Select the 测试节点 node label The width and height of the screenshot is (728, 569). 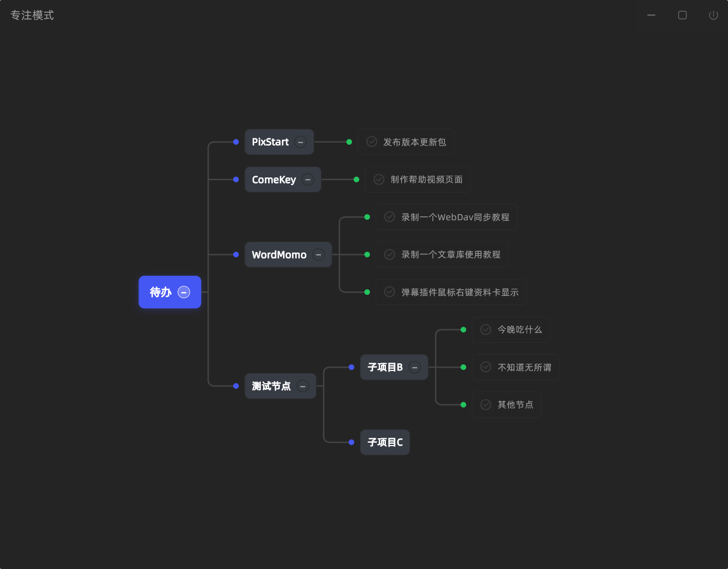click(x=271, y=386)
